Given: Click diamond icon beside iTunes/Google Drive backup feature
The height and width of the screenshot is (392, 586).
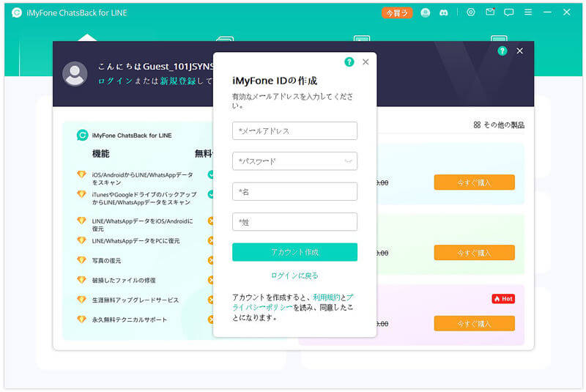Looking at the screenshot, I should tap(81, 194).
